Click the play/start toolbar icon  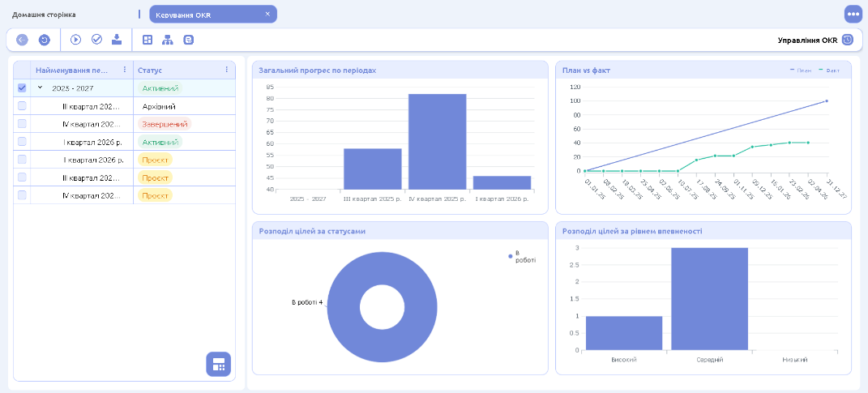pyautogui.click(x=76, y=39)
